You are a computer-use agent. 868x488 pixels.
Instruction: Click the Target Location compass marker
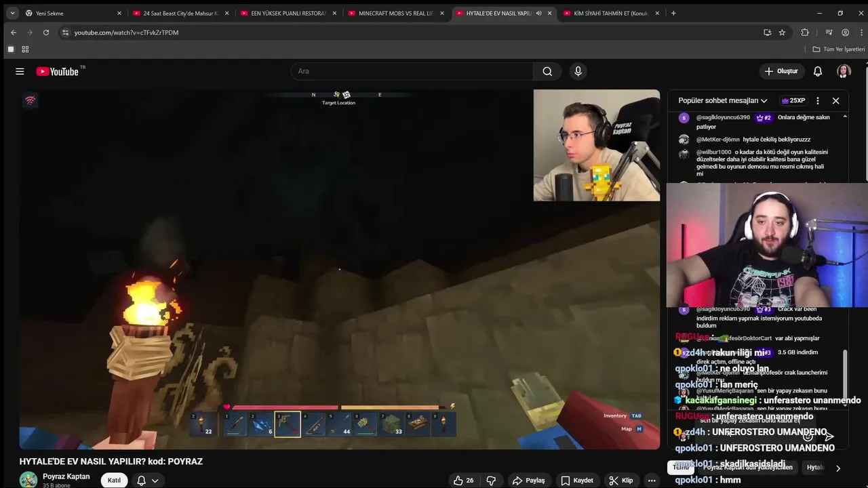click(339, 98)
